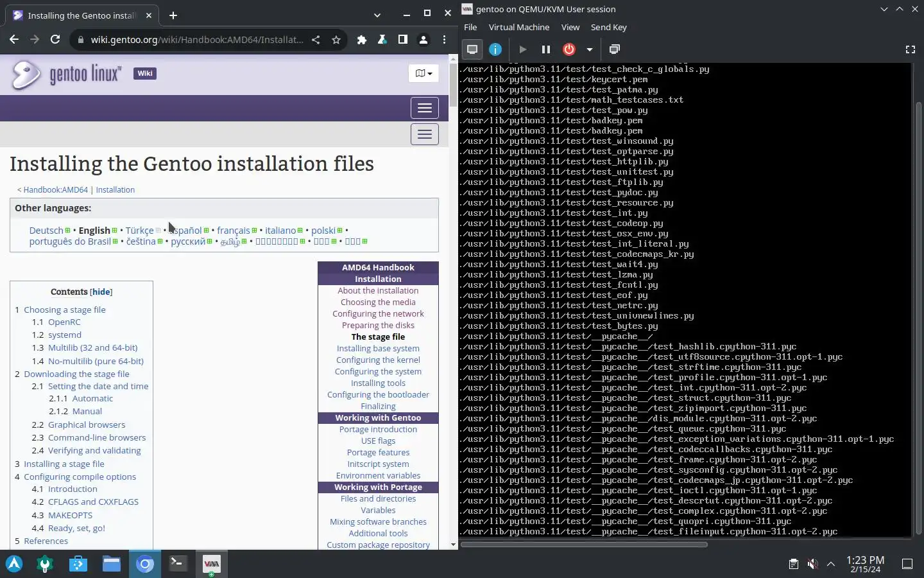Image resolution: width=924 pixels, height=578 pixels.
Task: Switch page language to polski
Action: [x=323, y=231]
